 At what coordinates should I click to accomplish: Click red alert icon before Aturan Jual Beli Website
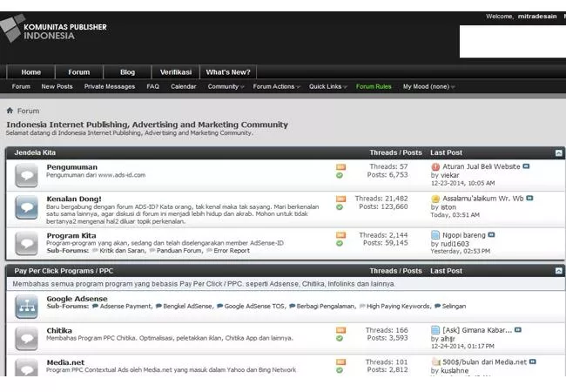pos(435,166)
